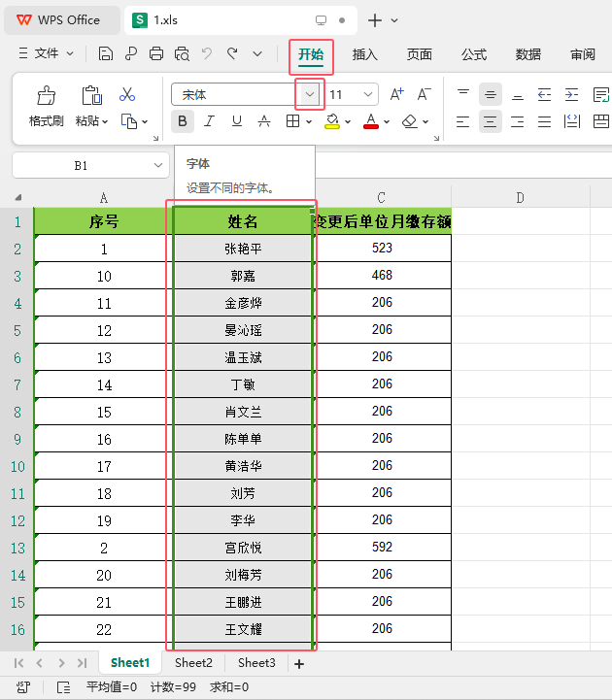Click the Strikethrough icon

(x=264, y=121)
